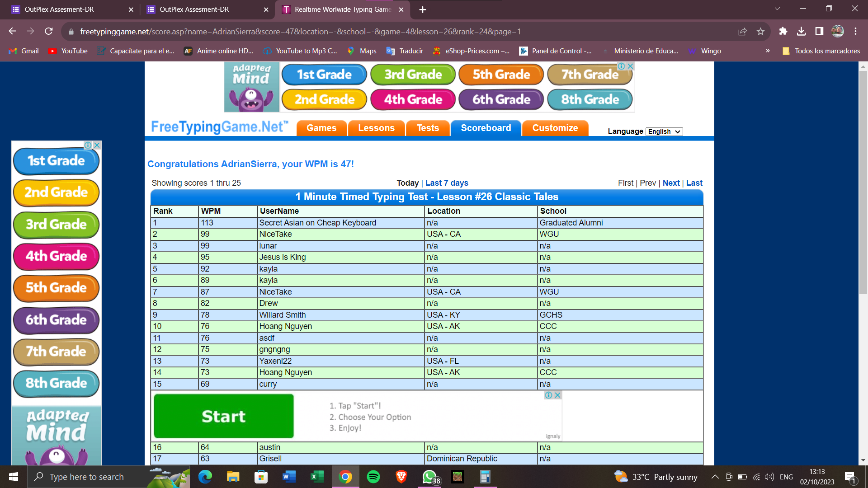Open the YouTube bookmark
Viewport: 868px width, 488px height.
click(x=68, y=51)
